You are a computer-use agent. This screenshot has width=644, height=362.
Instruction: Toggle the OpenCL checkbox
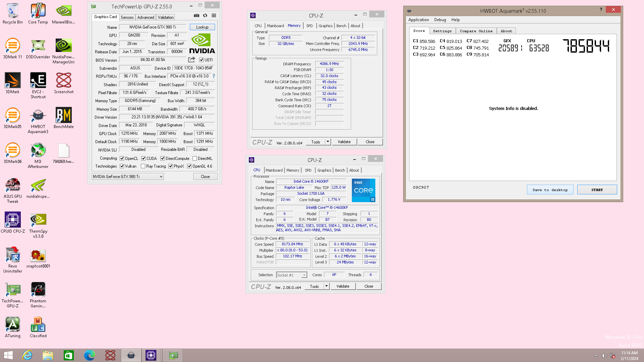[122, 159]
